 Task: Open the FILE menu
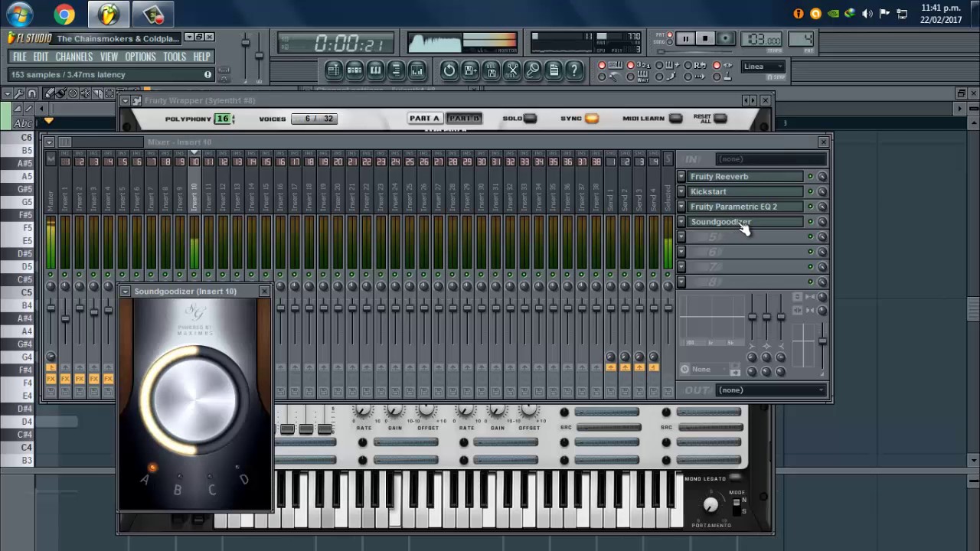[x=19, y=57]
